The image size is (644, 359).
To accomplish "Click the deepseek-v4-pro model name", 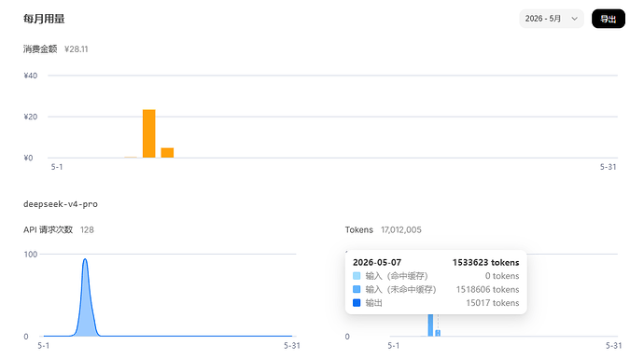I will pyautogui.click(x=61, y=204).
